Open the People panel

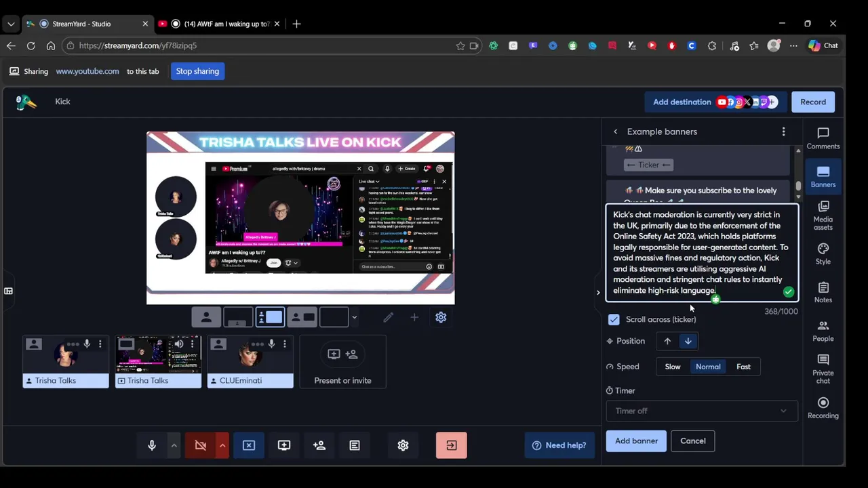point(823,331)
